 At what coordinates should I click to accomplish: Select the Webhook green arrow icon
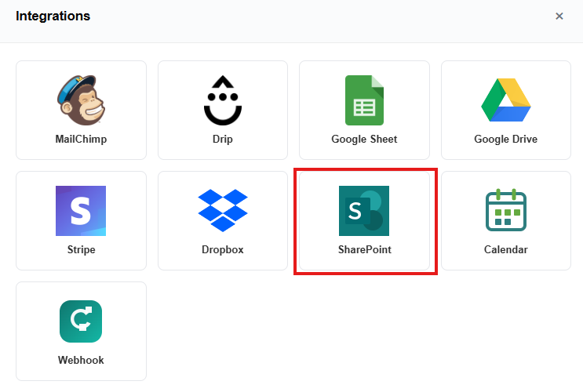click(x=81, y=321)
